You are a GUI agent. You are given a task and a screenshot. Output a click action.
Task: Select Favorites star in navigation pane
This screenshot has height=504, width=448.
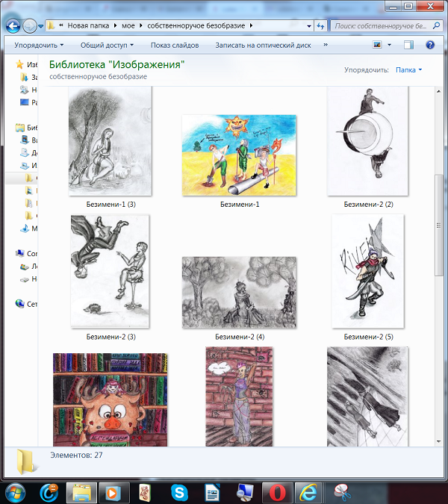point(25,65)
